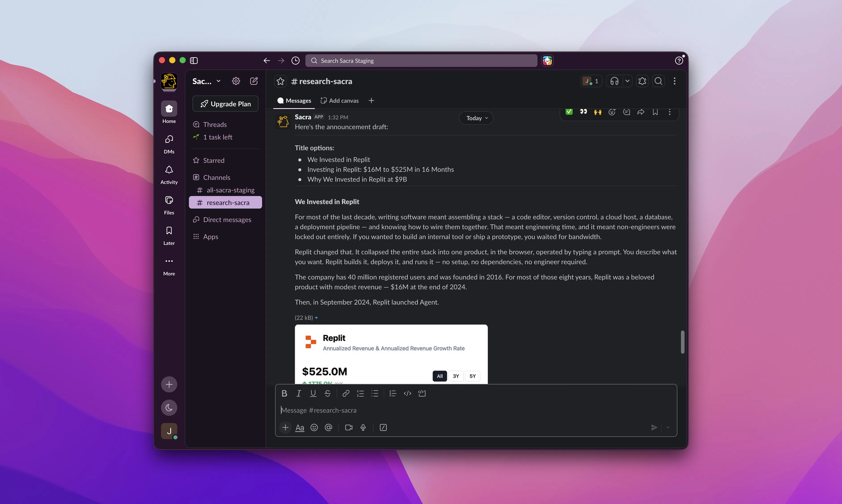This screenshot has height=504, width=842.
Task: Forward Sacra's message
Action: pyautogui.click(x=641, y=112)
